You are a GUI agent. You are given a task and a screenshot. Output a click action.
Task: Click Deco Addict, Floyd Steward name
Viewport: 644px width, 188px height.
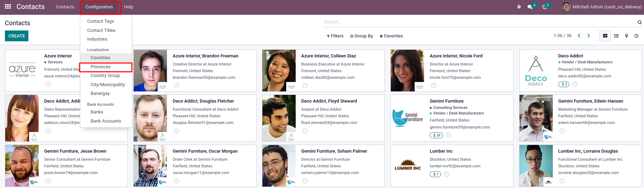pos(329,101)
